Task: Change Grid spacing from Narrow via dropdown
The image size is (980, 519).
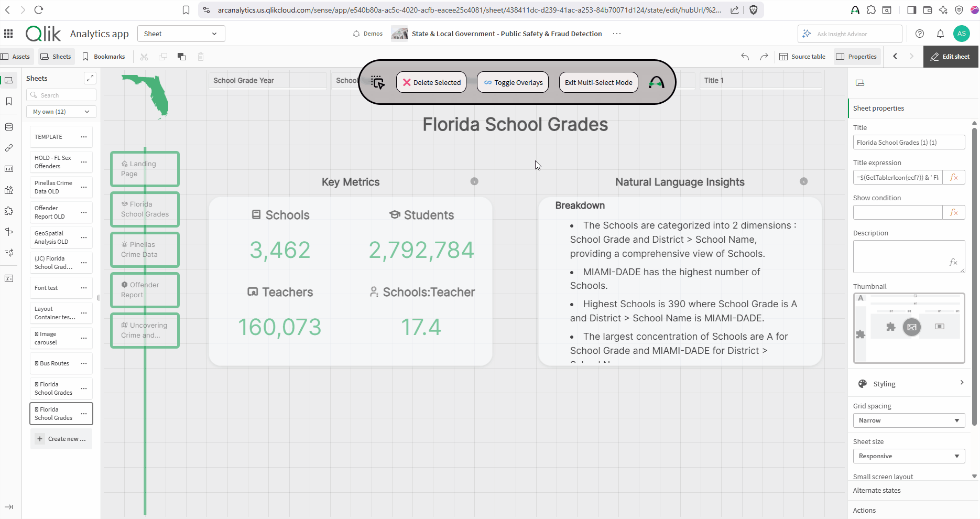Action: [909, 420]
